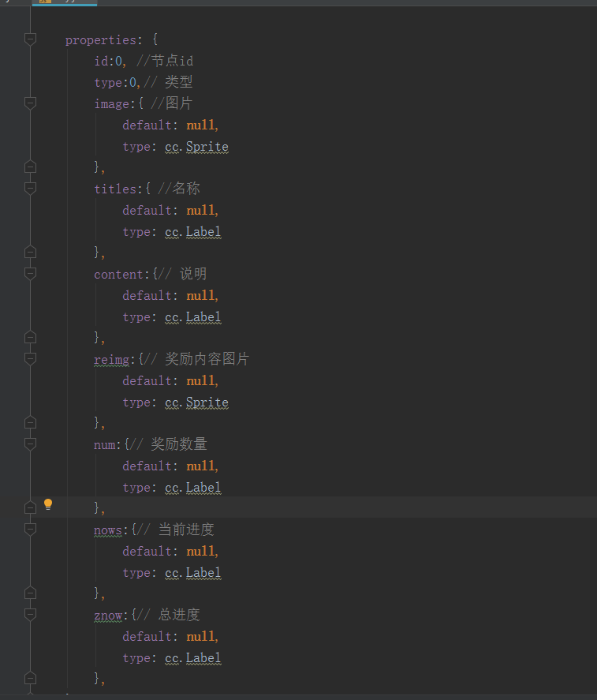Click the '// 当前进度' comment
597x700 pixels.
[175, 530]
